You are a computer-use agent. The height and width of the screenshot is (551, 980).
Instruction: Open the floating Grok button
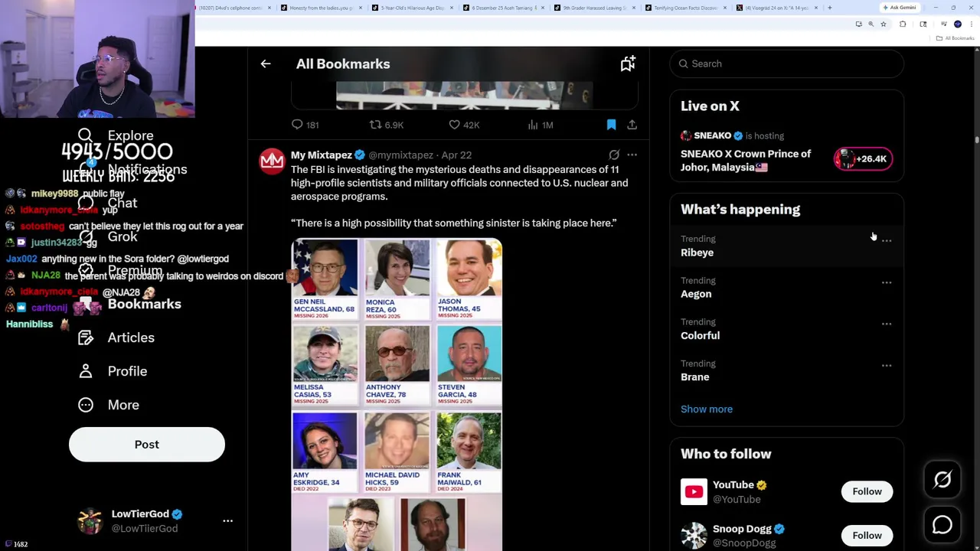point(942,480)
